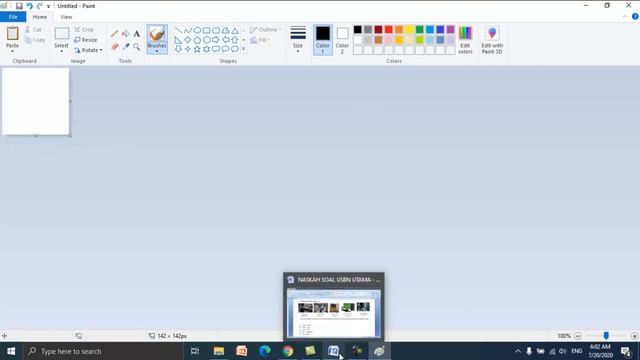Choose the Diamond shape

click(188, 40)
